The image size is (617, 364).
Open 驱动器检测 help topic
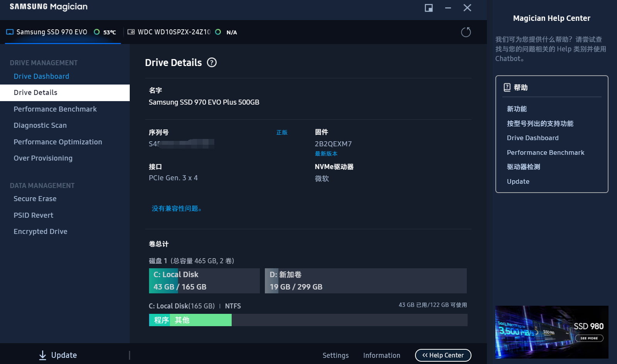point(524,167)
